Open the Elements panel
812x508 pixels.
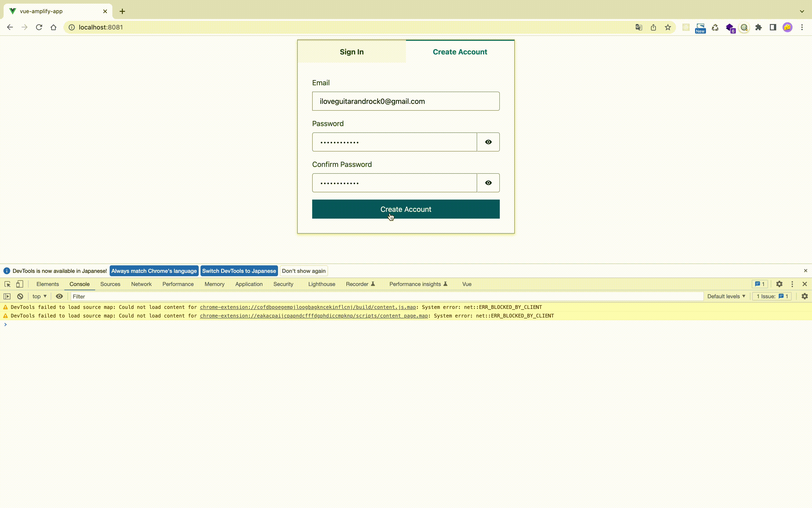click(x=48, y=284)
